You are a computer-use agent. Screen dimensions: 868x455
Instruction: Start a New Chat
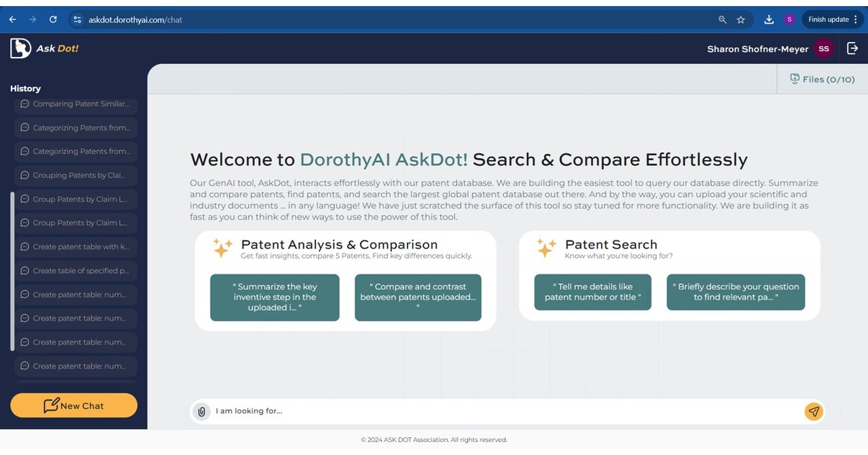[73, 405]
